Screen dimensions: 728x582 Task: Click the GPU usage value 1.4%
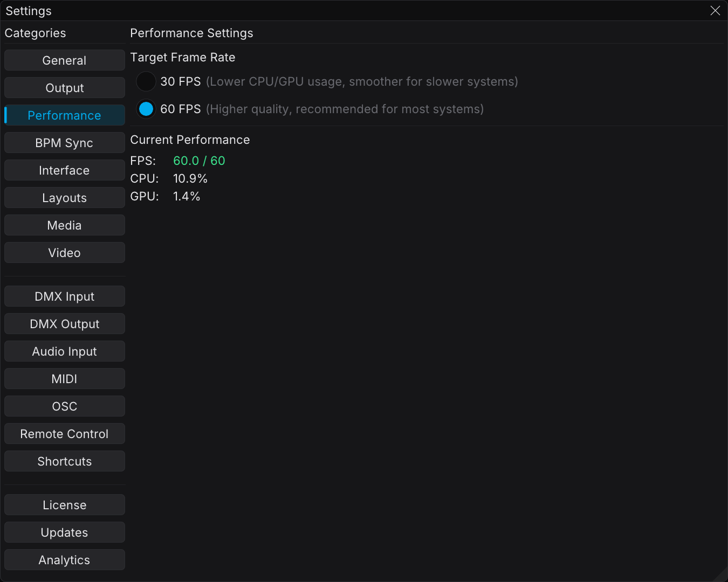pos(187,196)
